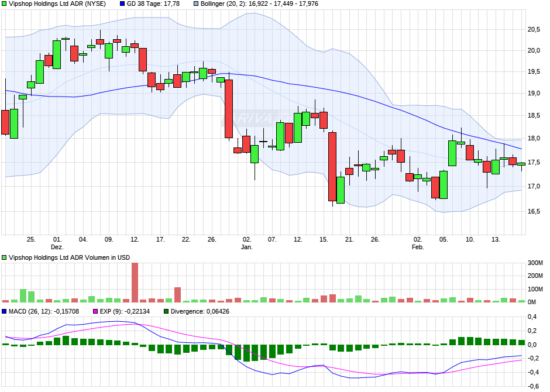This screenshot has width=550, height=392.
Task: Click the 'Vipshop Holdings Ltd ADR (NYSE)' title
Action: (x=57, y=4)
